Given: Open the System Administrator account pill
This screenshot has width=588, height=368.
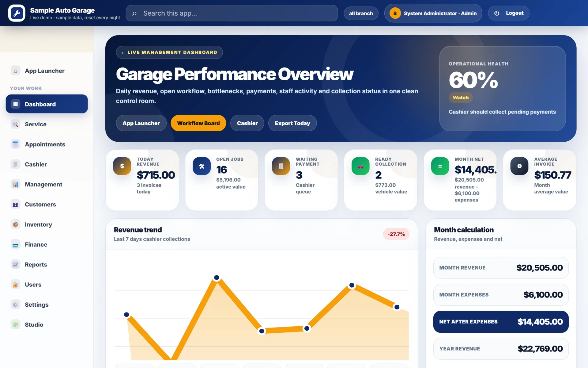Looking at the screenshot, I should point(433,13).
